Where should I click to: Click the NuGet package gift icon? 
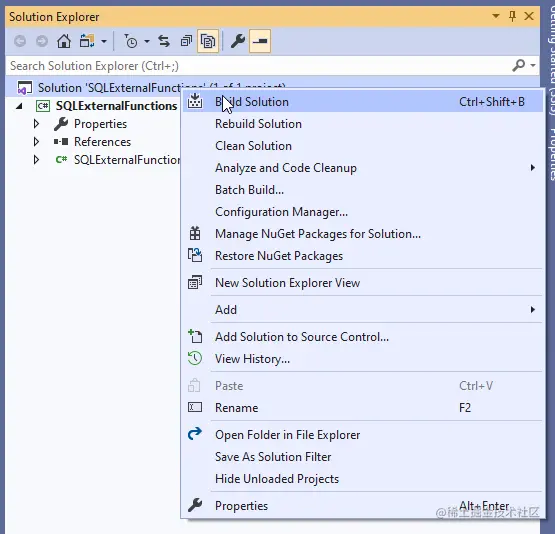pyautogui.click(x=195, y=234)
